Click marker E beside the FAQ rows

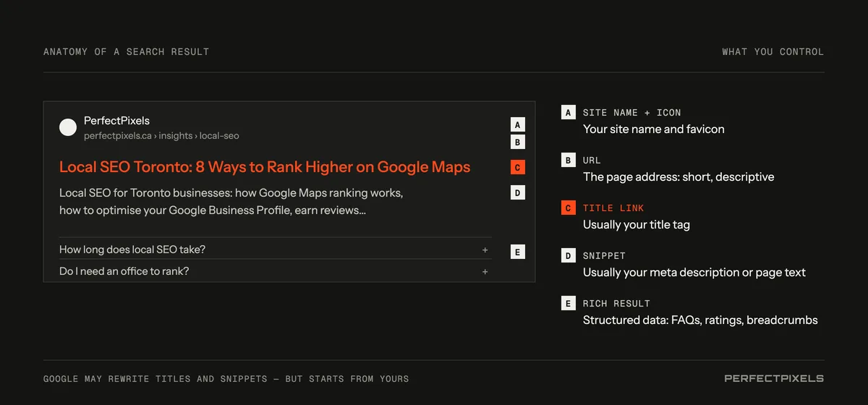[x=517, y=252]
